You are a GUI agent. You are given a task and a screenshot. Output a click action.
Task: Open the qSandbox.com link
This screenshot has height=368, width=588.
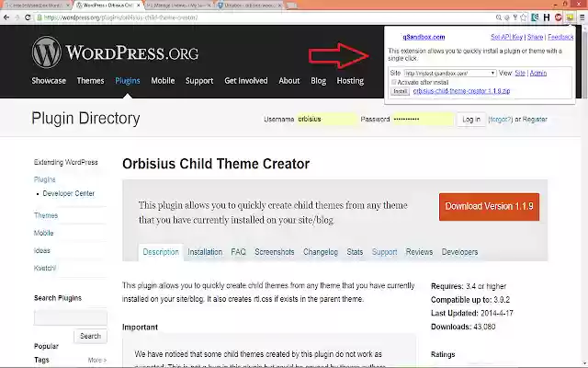coord(424,37)
